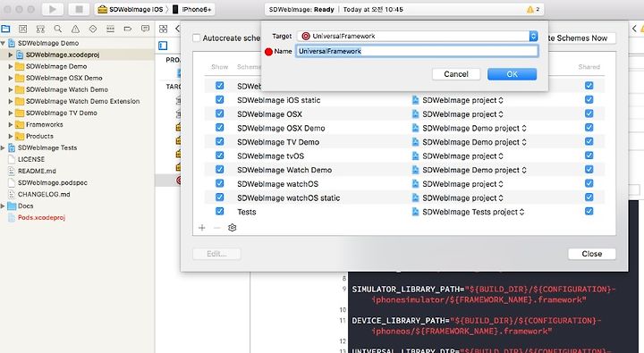Select the SDWebImage.podspec file
Screen dimensions: 644x353
[52, 182]
